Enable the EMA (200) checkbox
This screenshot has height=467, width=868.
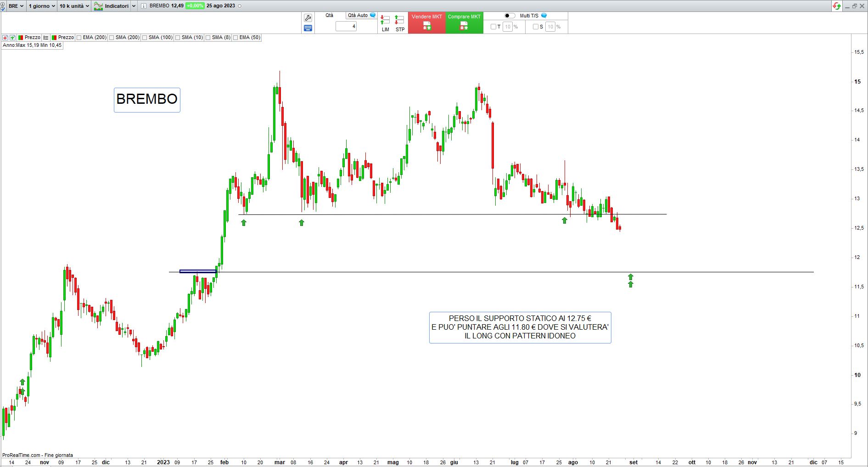pos(79,38)
